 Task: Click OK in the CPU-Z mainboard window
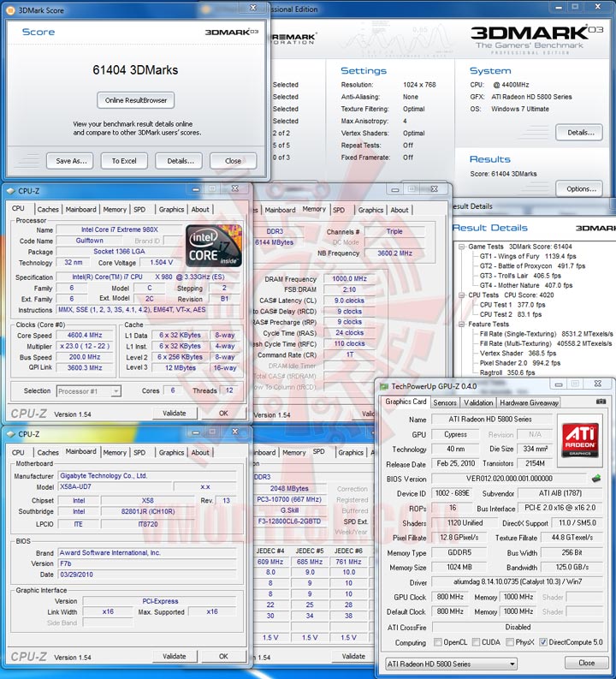(x=223, y=656)
